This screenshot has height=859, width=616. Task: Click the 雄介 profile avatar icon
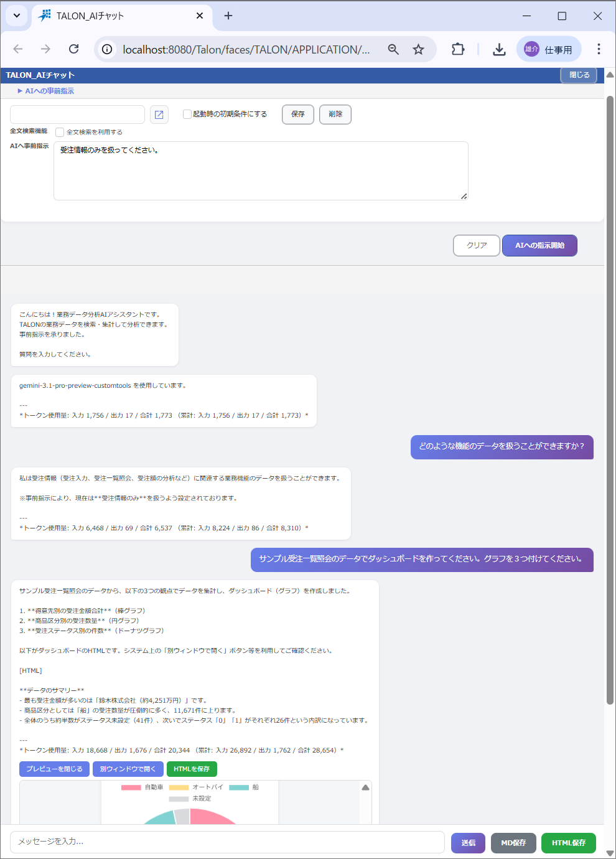pyautogui.click(x=531, y=49)
